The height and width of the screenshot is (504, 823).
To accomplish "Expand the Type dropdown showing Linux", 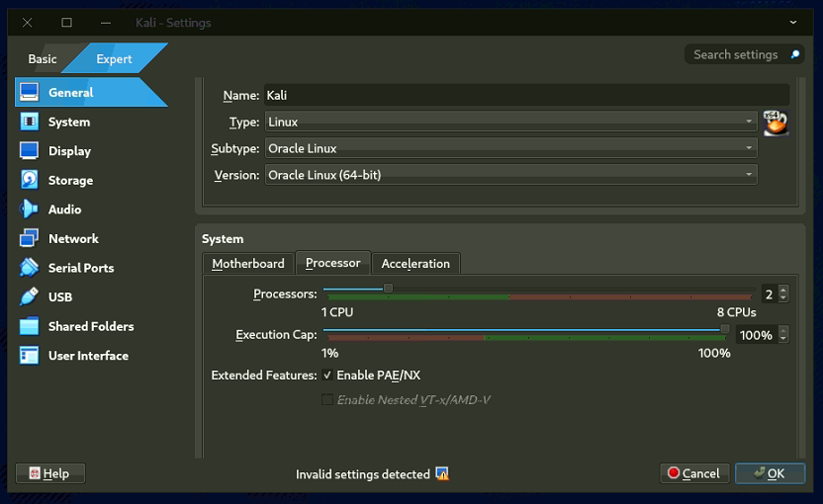I will coord(510,122).
